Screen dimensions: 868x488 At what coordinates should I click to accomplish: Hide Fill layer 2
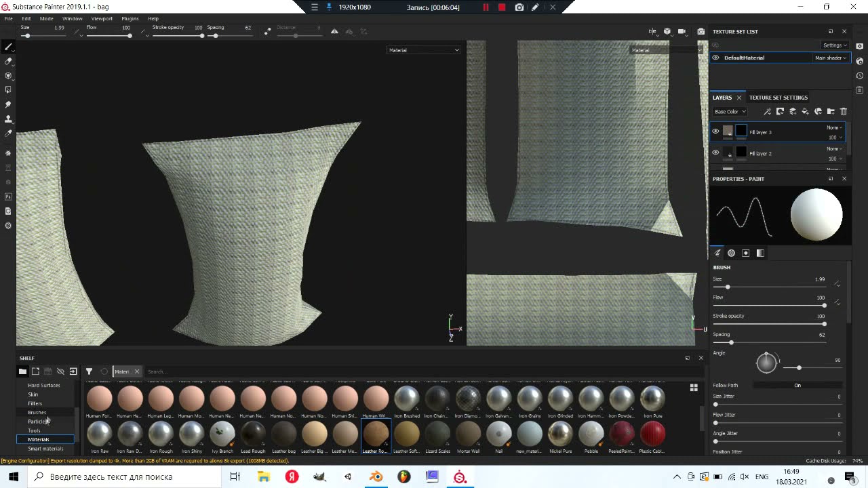(x=715, y=152)
